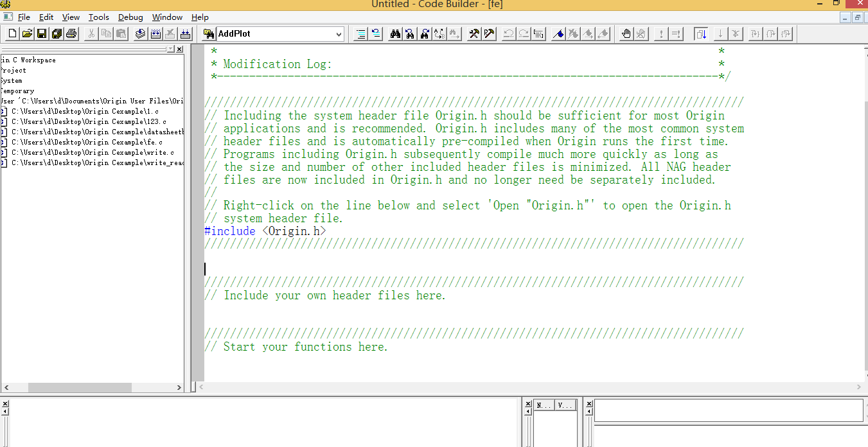Click the binoculars icon left of AddPlot box
This screenshot has width=868, height=447.
[x=209, y=33]
